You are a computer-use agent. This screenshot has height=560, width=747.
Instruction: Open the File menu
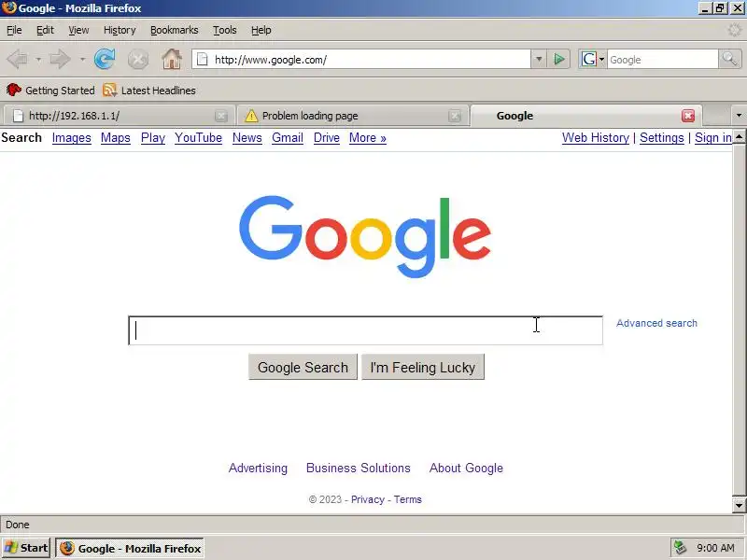tap(14, 30)
